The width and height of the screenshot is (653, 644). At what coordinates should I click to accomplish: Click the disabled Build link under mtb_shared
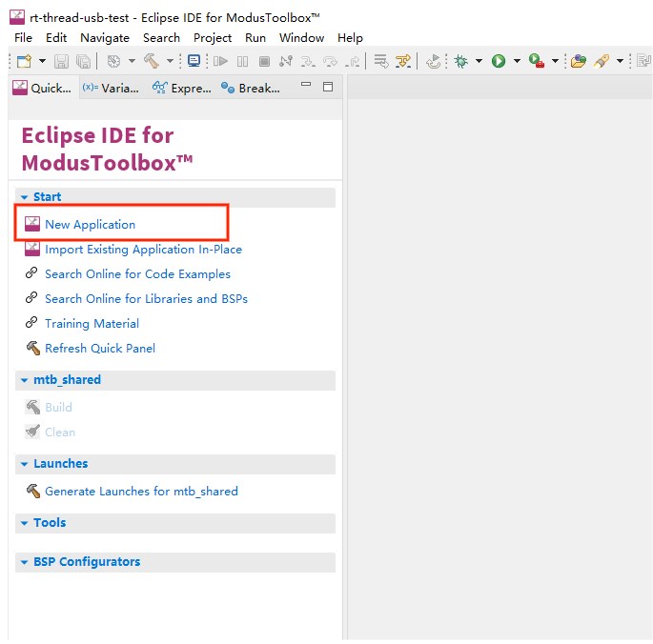pyautogui.click(x=58, y=407)
